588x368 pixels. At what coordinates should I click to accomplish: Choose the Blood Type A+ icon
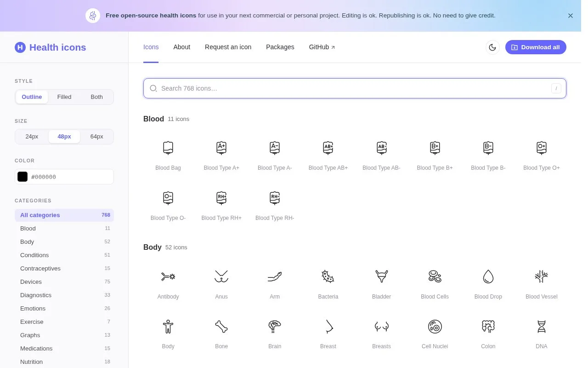[x=221, y=148]
